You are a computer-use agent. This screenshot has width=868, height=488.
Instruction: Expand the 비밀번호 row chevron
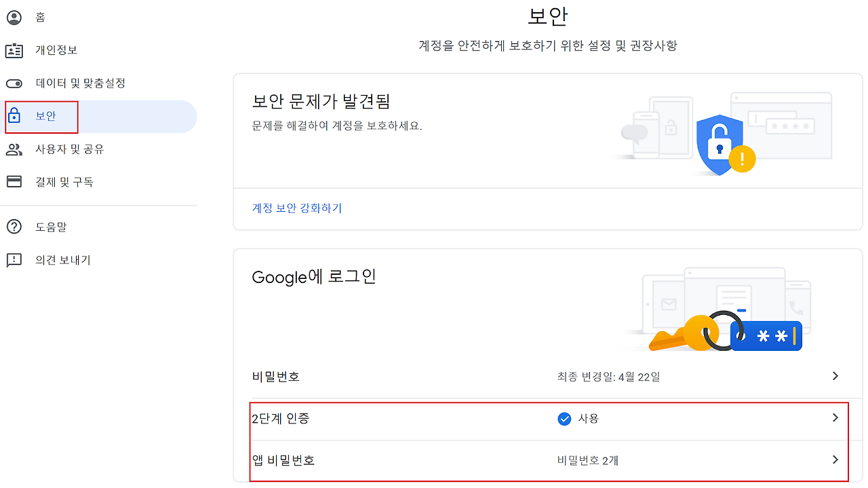[x=835, y=376]
